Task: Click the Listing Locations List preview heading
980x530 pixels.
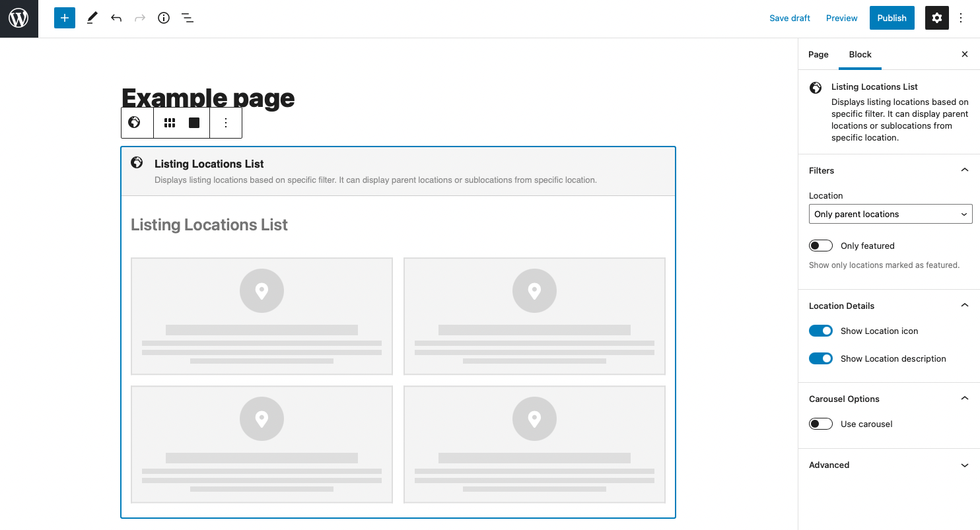Action: [x=209, y=225]
